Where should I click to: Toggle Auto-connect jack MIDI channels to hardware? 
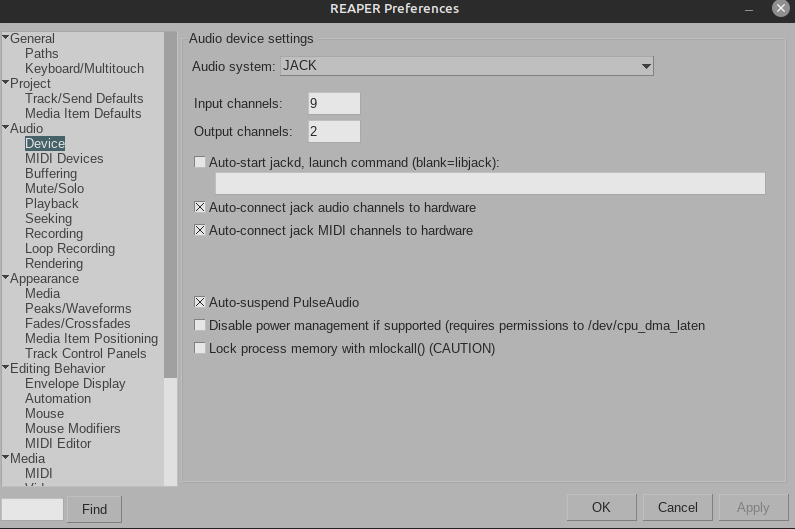click(200, 230)
